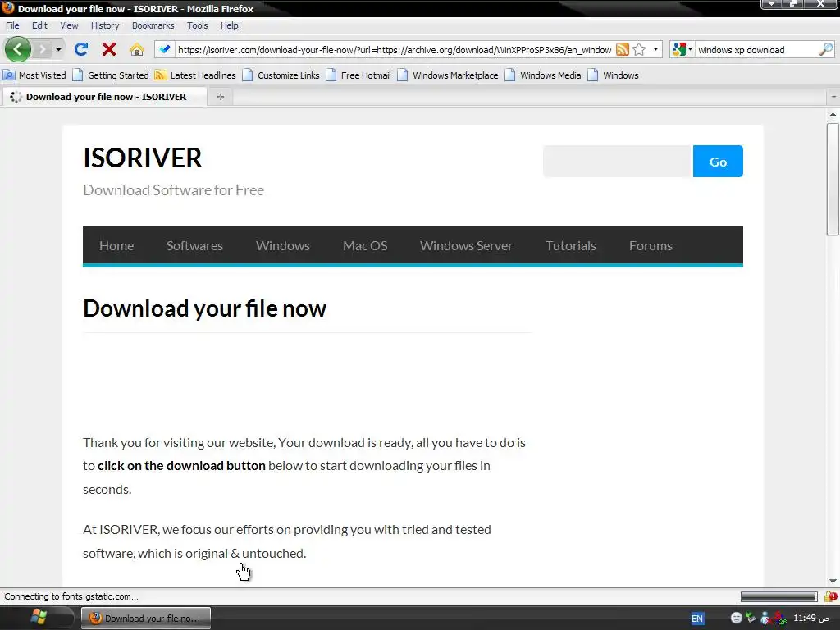Click the scrollbar down arrow
This screenshot has height=630, width=840.
833,581
